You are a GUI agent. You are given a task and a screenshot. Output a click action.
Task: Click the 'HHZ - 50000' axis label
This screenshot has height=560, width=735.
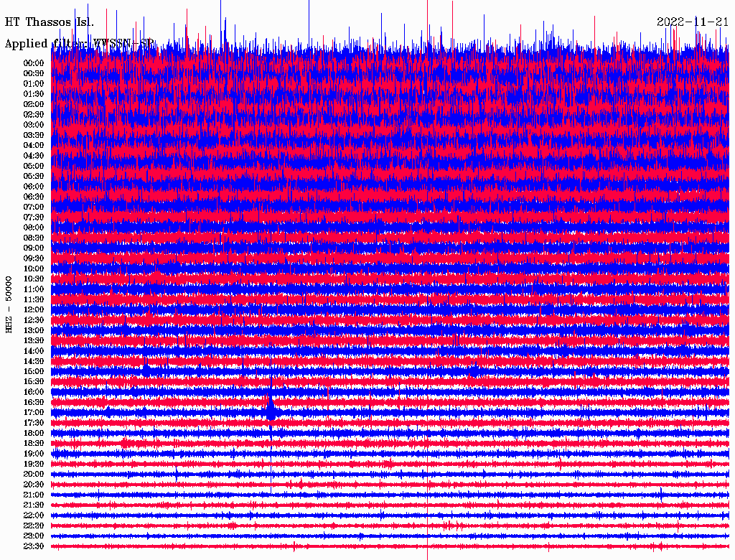[9, 305]
